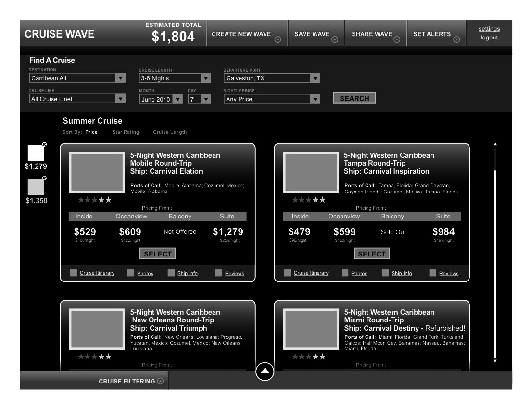Click the gray swatch labeled $1,350
Image resolution: width=532 pixels, height=409 pixels.
pyautogui.click(x=36, y=187)
